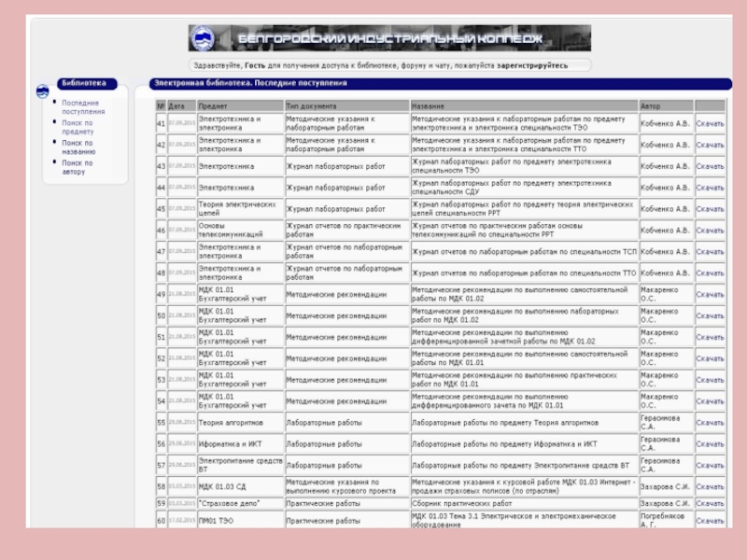Select Электронная библиотека. Последние поступления heading
This screenshot has width=747, height=560.
pyautogui.click(x=250, y=83)
